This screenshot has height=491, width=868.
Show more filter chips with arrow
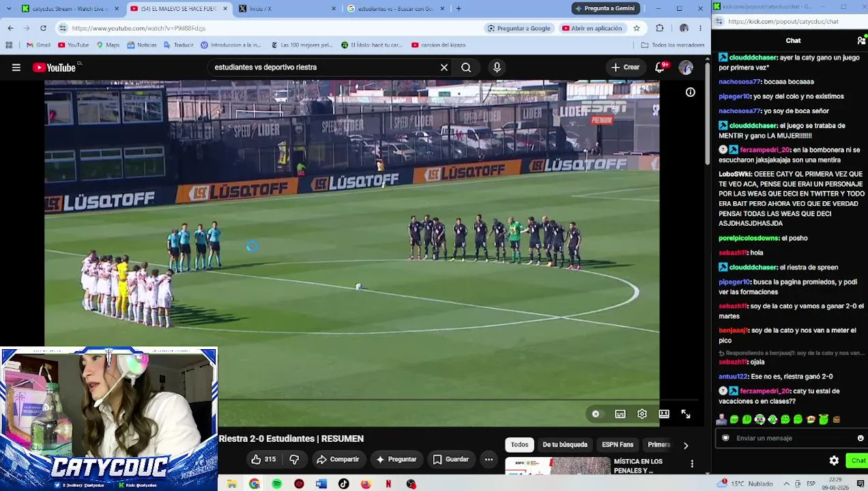[x=686, y=445]
